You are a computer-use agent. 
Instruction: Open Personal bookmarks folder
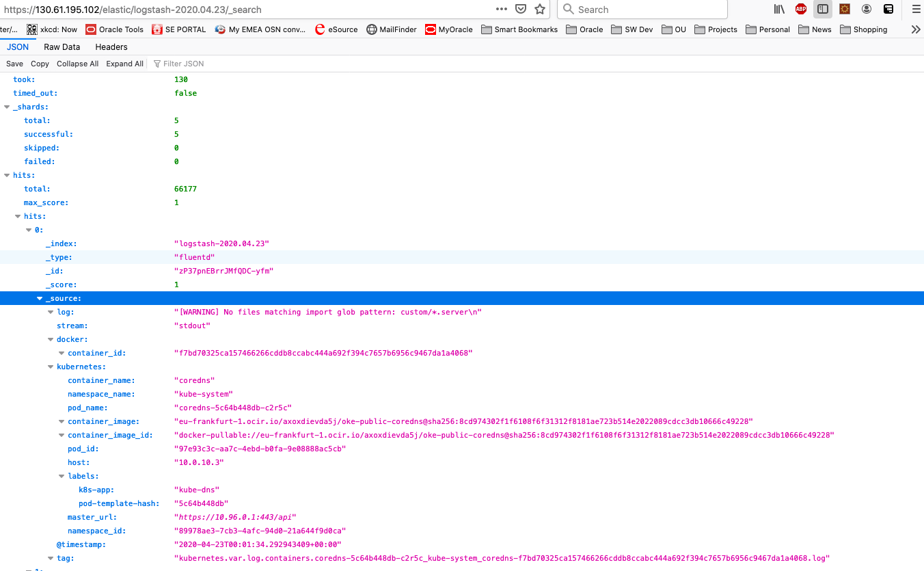point(767,29)
